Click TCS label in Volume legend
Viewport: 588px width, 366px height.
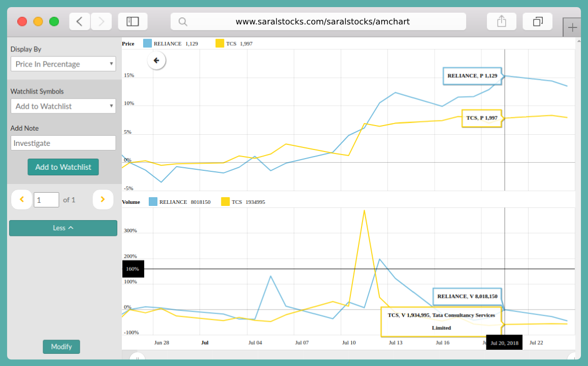tap(237, 202)
